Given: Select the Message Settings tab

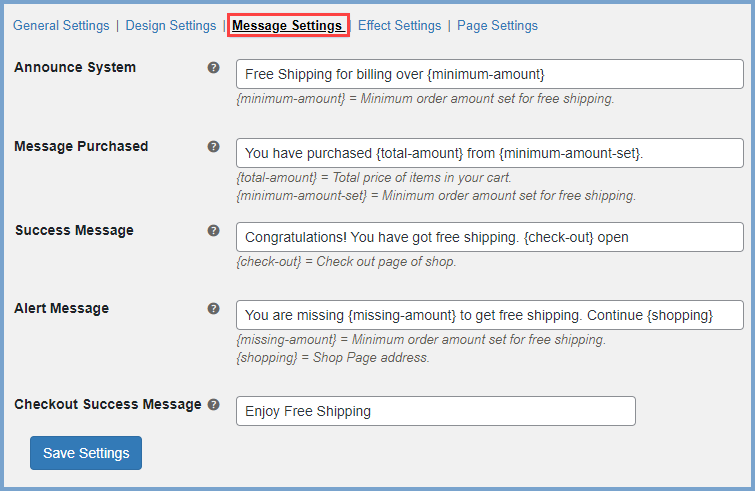Looking at the screenshot, I should (x=288, y=25).
